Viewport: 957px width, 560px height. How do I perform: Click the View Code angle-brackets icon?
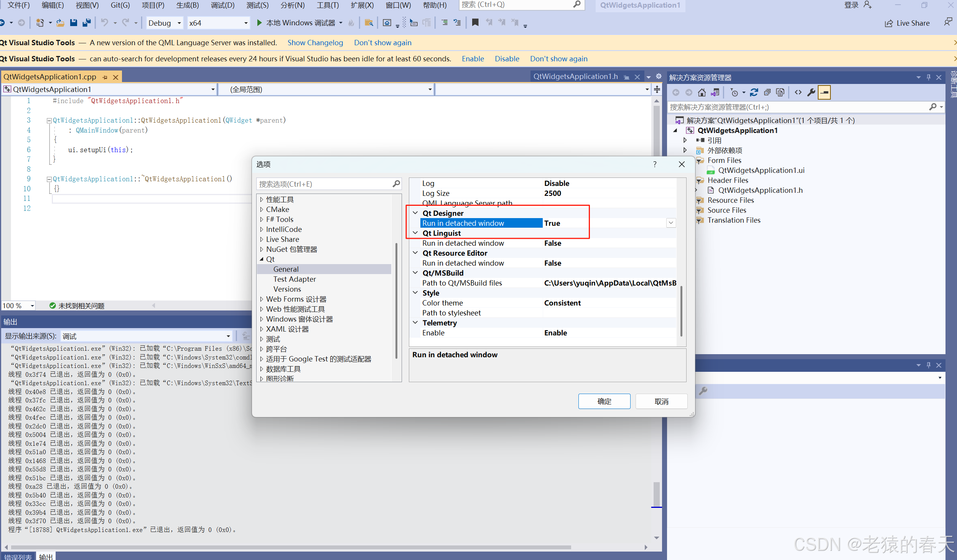[x=798, y=92]
